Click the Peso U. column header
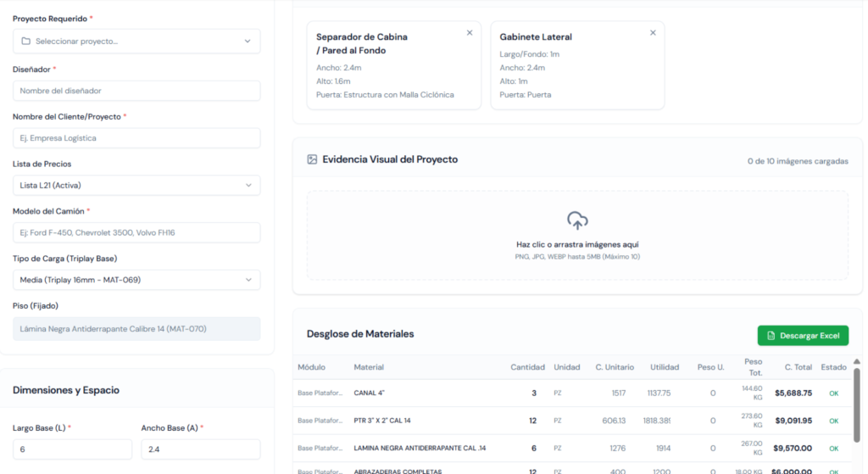Viewport: 868px width, 474px height. point(711,367)
